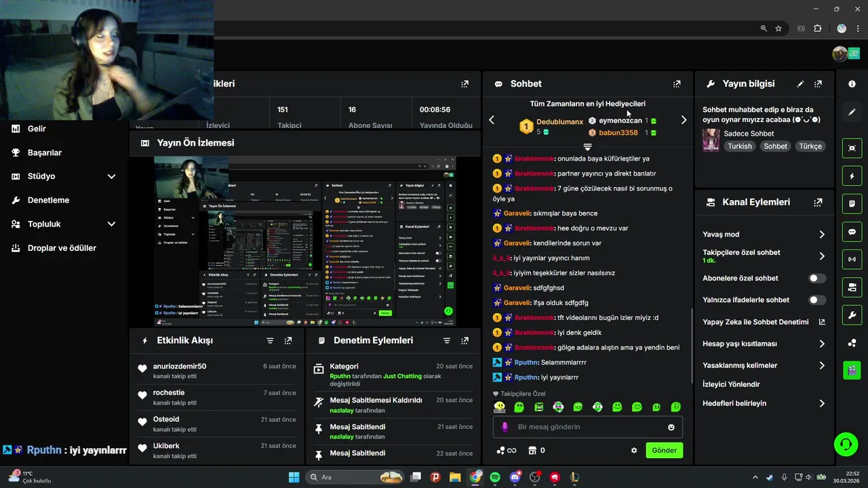The height and width of the screenshot is (488, 868).
Task: Click the three-dots icon in right toolbar
Action: tap(852, 343)
